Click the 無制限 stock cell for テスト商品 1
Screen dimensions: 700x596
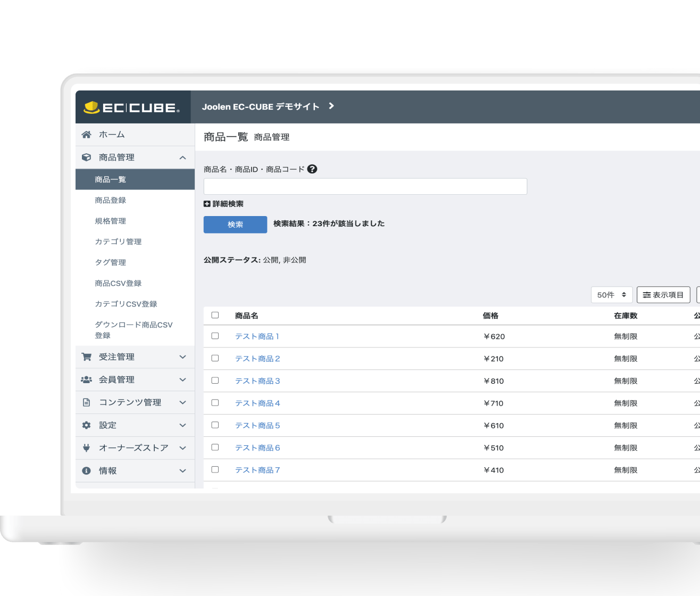626,336
